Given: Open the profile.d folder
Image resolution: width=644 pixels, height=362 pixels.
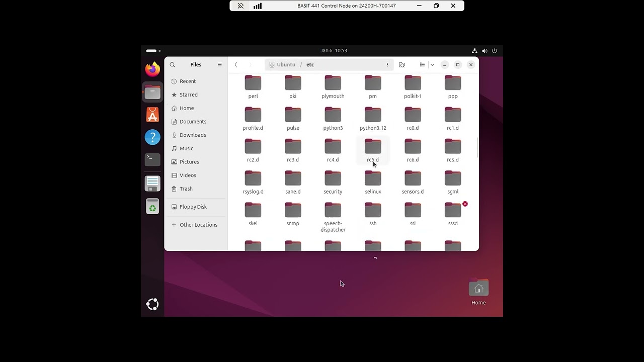Looking at the screenshot, I should tap(253, 119).
